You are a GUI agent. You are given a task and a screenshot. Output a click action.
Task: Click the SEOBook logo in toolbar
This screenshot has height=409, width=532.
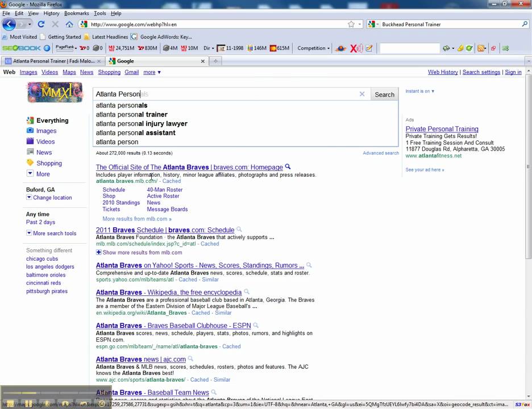22,48
